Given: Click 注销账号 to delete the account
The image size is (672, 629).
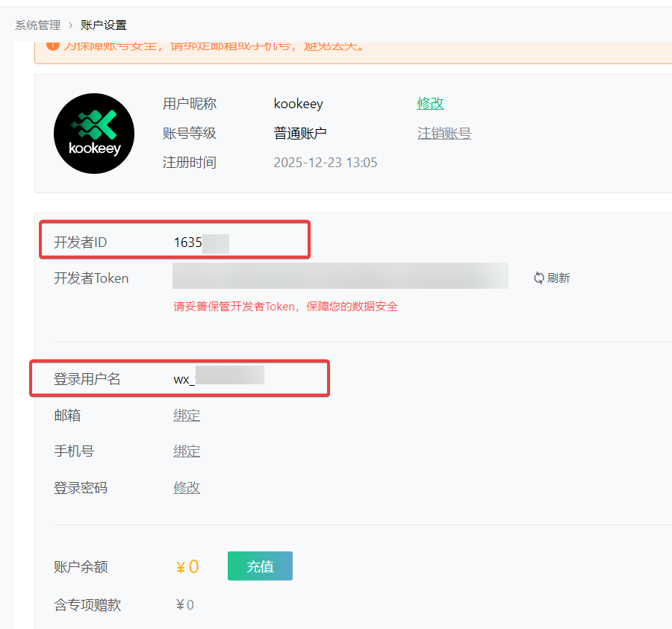Looking at the screenshot, I should (444, 133).
